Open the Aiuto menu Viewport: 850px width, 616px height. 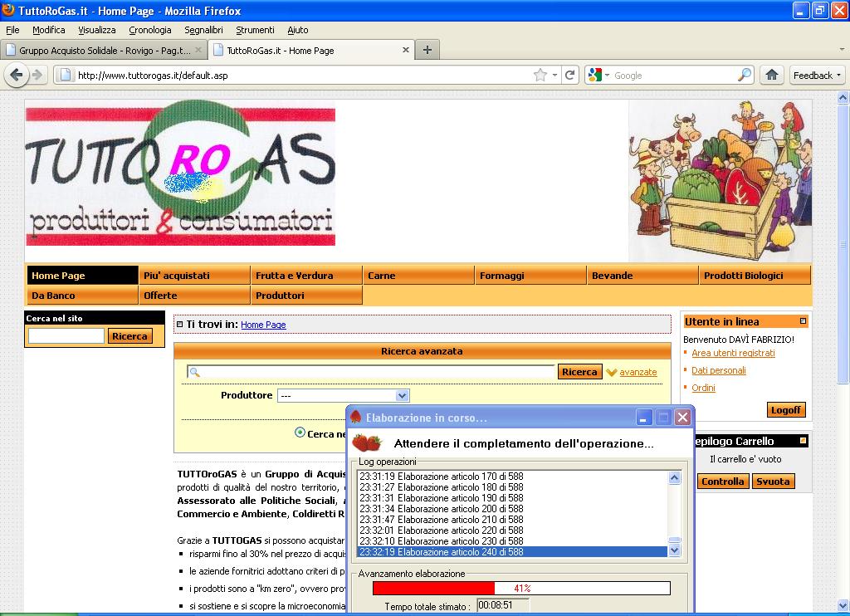coord(298,30)
